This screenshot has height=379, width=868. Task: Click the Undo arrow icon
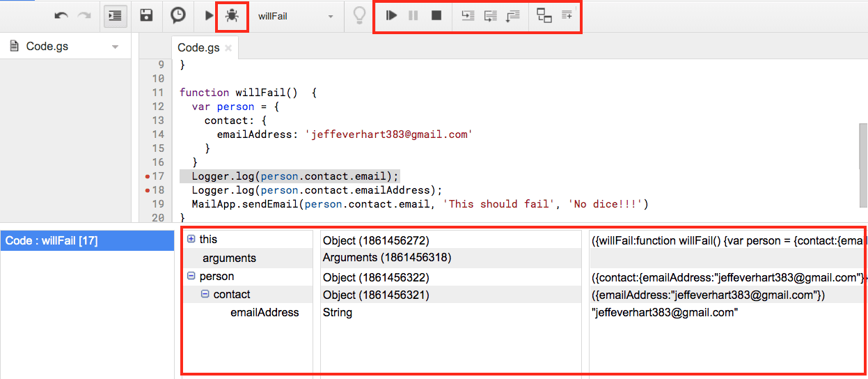(x=61, y=15)
